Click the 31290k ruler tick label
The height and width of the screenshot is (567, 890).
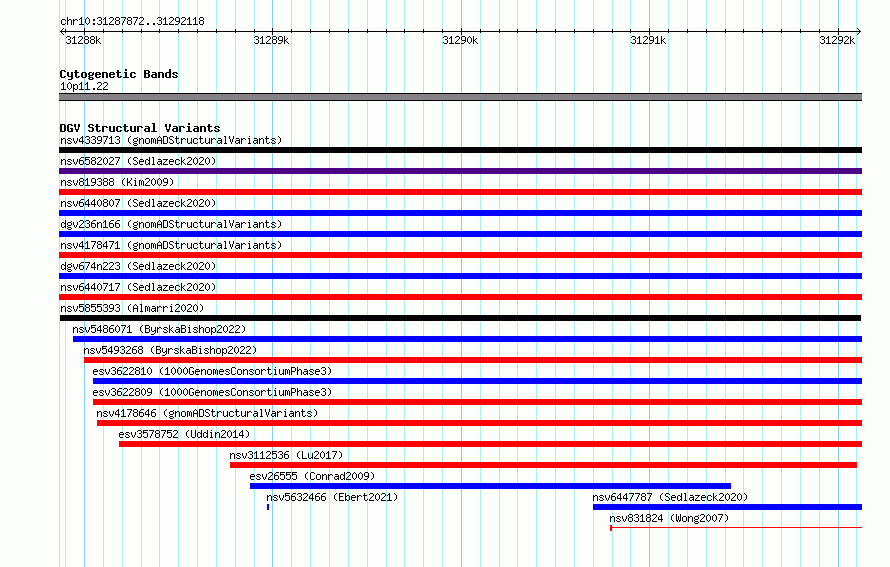point(460,40)
